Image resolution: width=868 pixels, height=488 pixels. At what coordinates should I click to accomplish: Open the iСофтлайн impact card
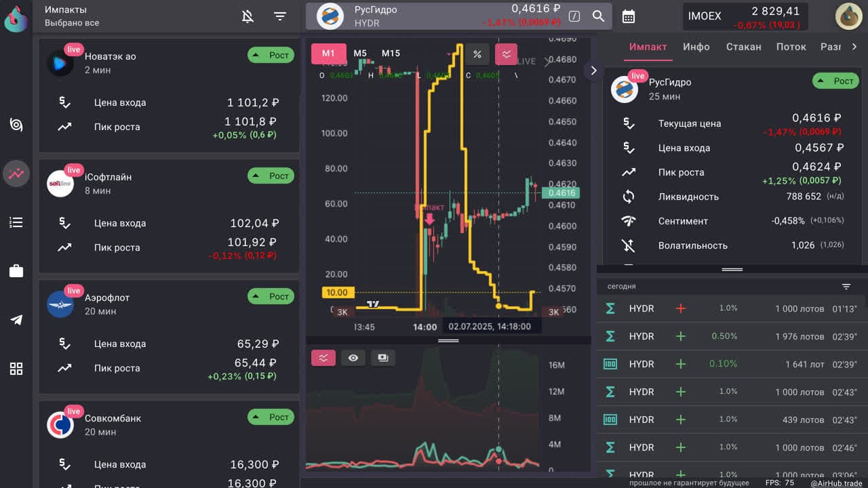click(169, 216)
